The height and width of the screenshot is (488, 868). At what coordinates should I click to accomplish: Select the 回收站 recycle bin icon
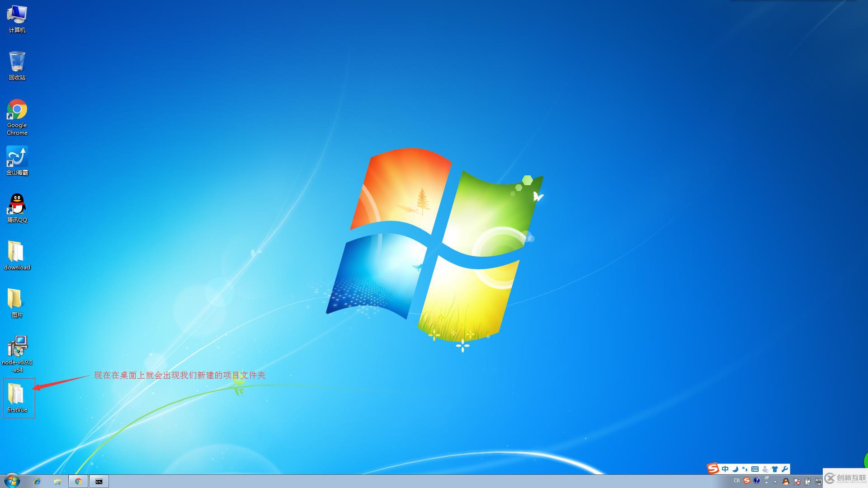[x=17, y=65]
